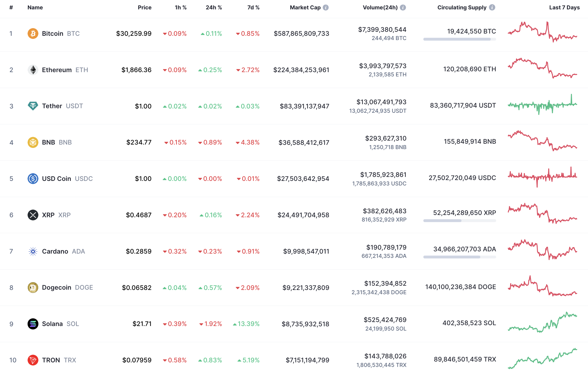Open the Volume(24h) info icon
Viewport: 588px width, 376px height.
[x=403, y=8]
